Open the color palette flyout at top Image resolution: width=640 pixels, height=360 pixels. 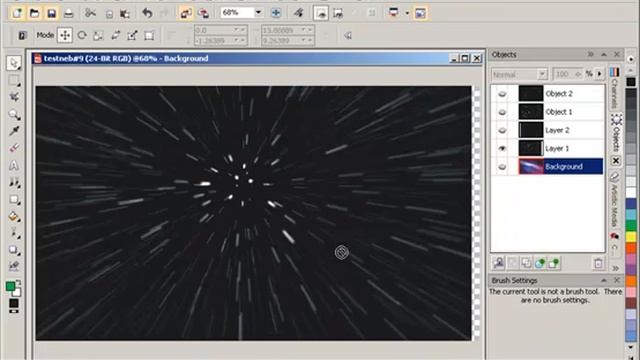(631, 59)
